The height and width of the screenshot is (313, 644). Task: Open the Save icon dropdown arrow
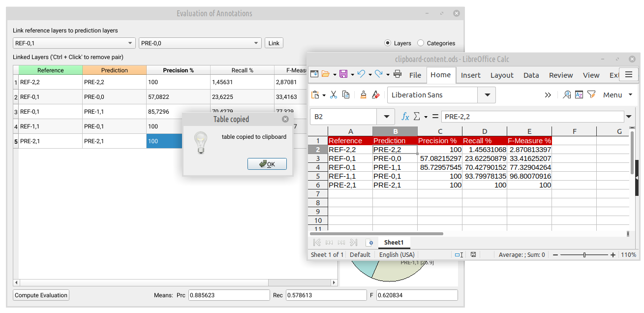click(352, 75)
